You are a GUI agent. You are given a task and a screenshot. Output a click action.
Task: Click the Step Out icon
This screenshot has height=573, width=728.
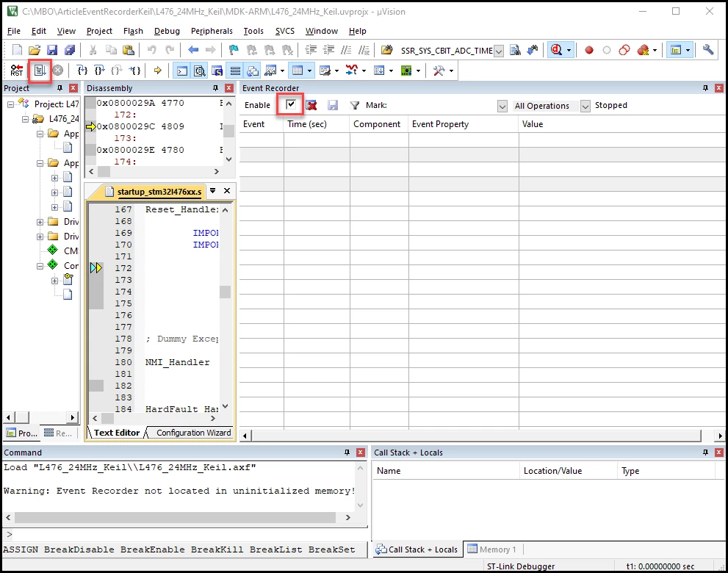tap(117, 71)
